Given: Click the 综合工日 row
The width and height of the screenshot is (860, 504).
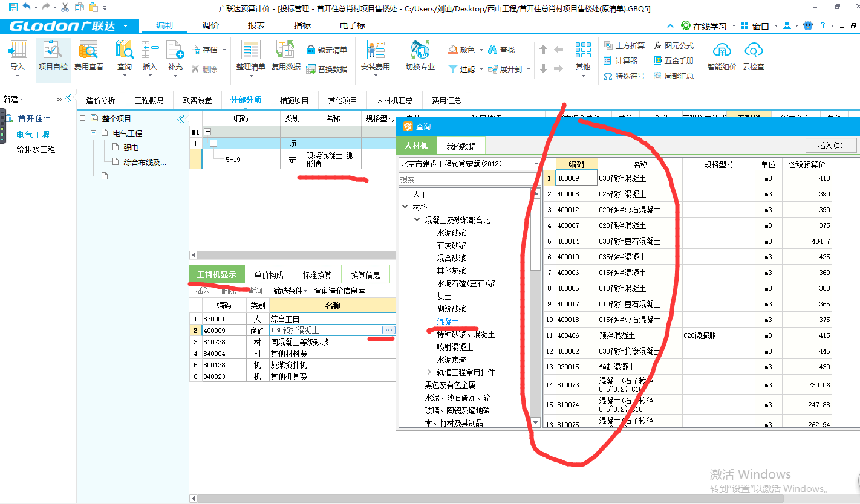Looking at the screenshot, I should point(292,318).
